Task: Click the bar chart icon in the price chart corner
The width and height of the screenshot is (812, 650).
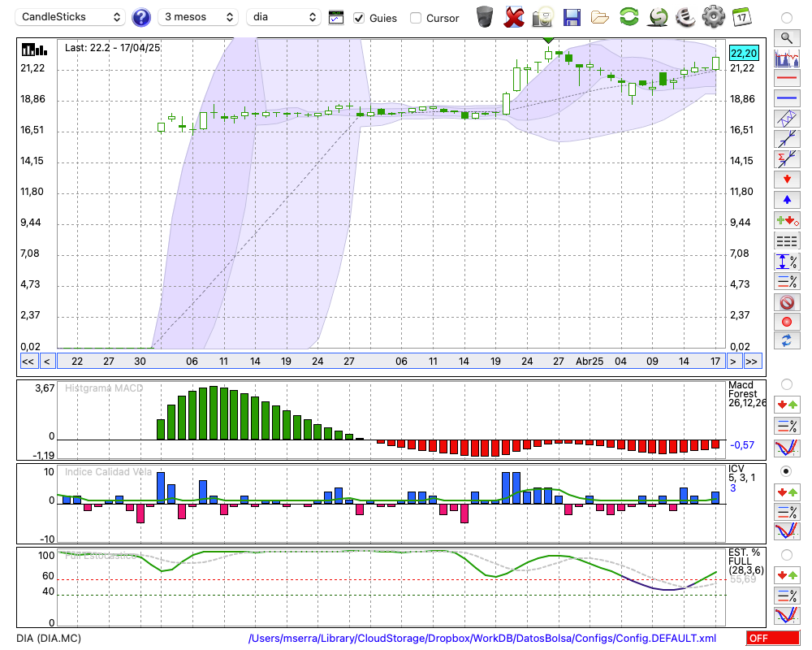Action: pos(34,50)
